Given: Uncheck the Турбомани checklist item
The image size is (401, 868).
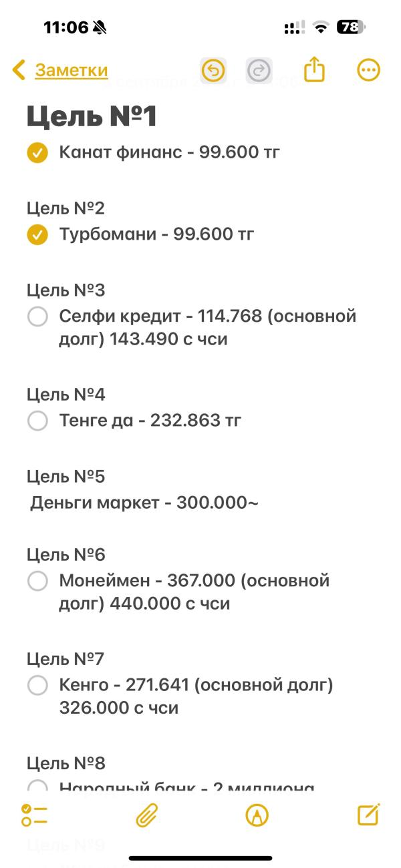Looking at the screenshot, I should pos(37,235).
